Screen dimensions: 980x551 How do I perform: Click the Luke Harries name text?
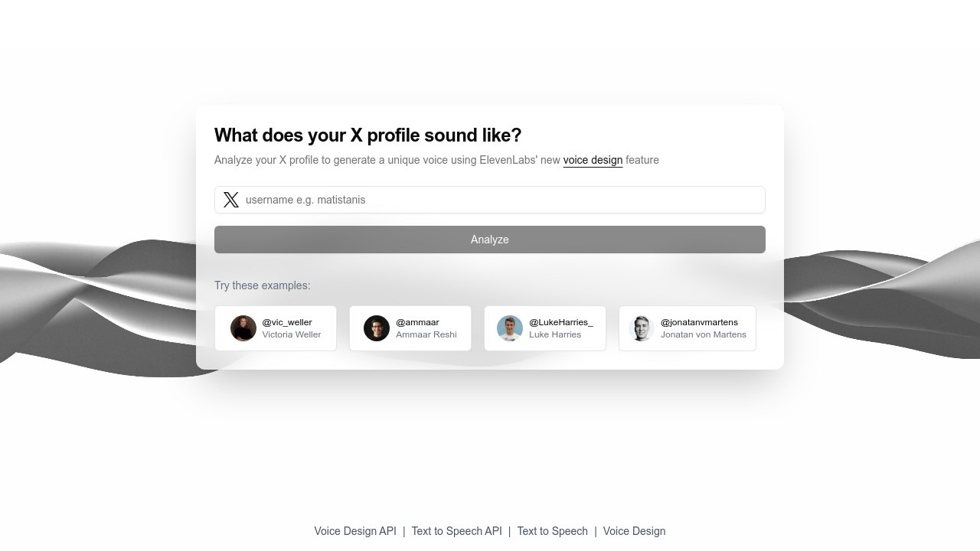(x=555, y=334)
